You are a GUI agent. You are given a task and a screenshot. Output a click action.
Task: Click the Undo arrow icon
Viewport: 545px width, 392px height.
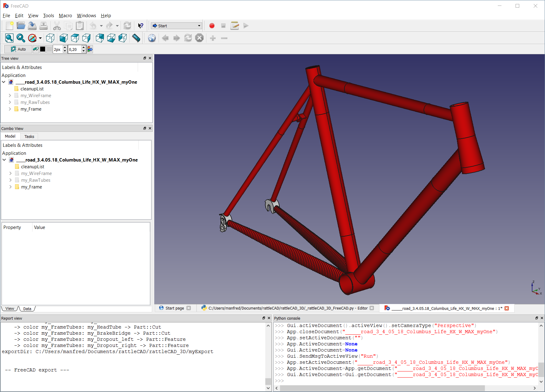pyautogui.click(x=93, y=26)
